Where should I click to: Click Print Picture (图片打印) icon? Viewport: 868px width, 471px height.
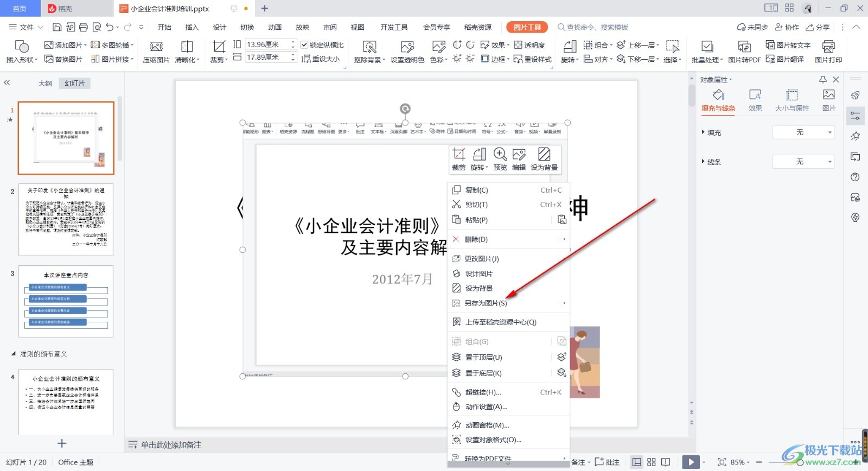(828, 47)
